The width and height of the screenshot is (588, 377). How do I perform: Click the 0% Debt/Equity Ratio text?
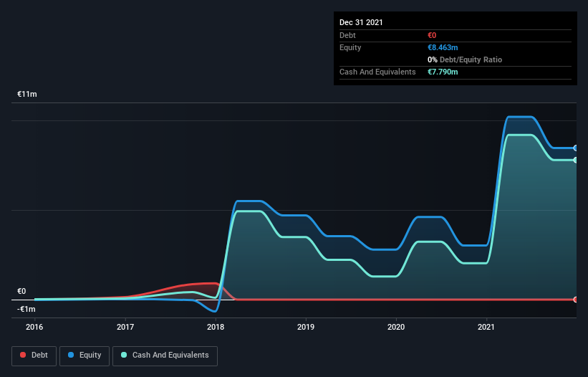pos(465,59)
